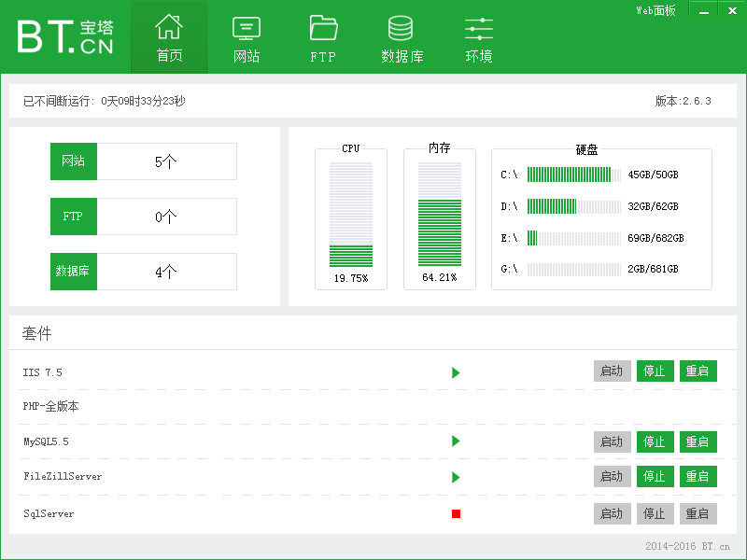Click the database cylinder icon
747x560 pixels.
click(x=401, y=28)
